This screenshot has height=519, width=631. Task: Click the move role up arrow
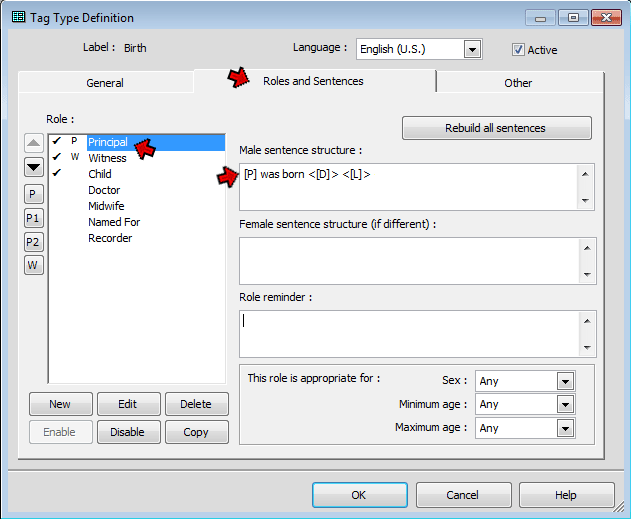[x=33, y=143]
